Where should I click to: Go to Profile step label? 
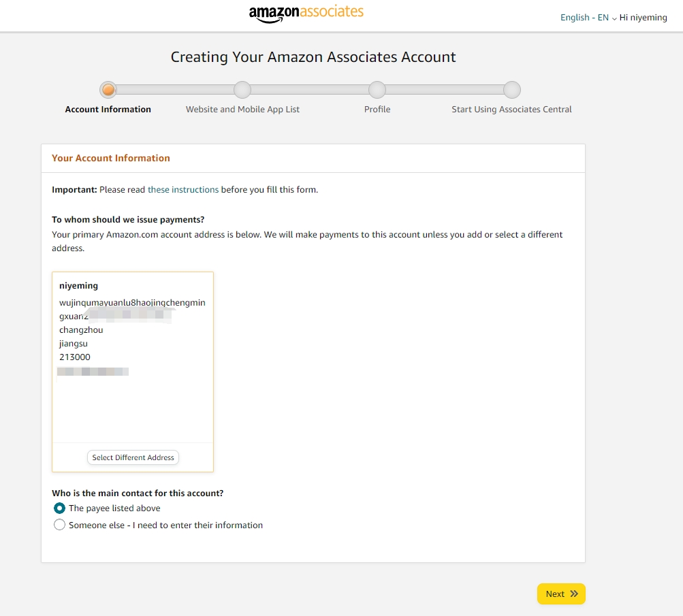pos(377,110)
